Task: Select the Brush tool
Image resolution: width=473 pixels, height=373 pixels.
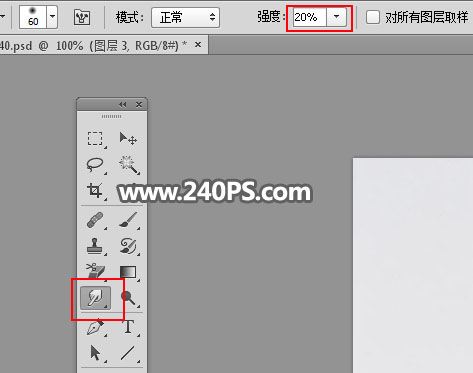Action: tap(128, 220)
